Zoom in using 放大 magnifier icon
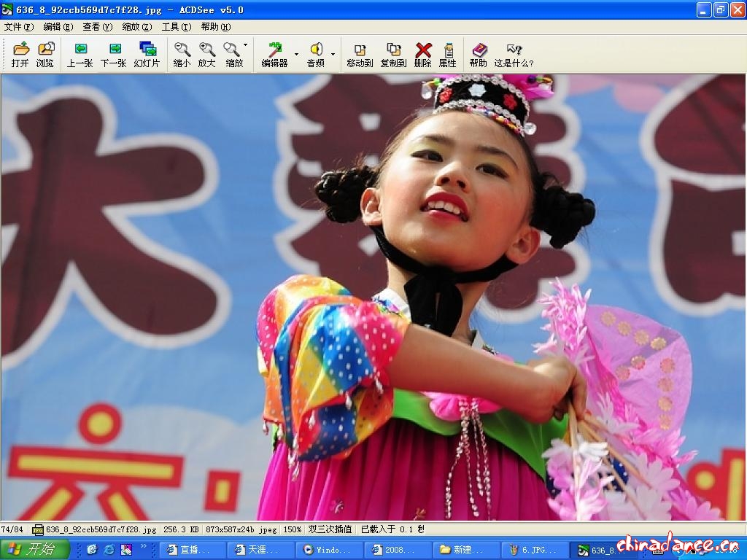This screenshot has height=560, width=747. (206, 54)
